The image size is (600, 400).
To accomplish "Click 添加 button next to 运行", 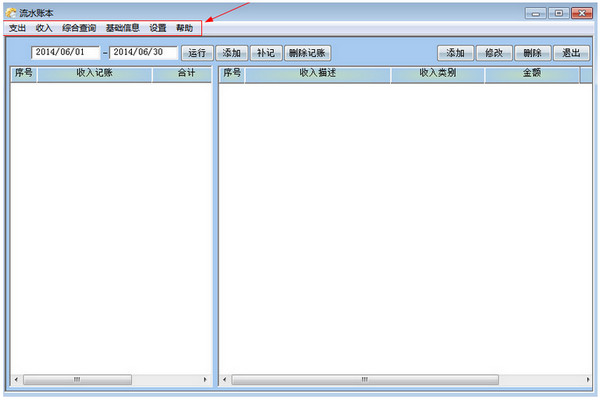I will [232, 53].
